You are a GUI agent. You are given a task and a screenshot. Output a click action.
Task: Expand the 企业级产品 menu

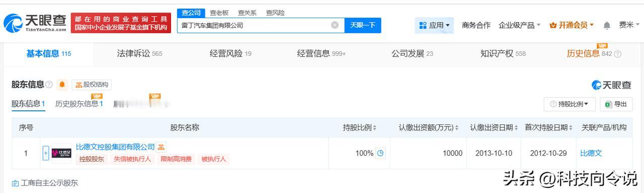pos(520,25)
